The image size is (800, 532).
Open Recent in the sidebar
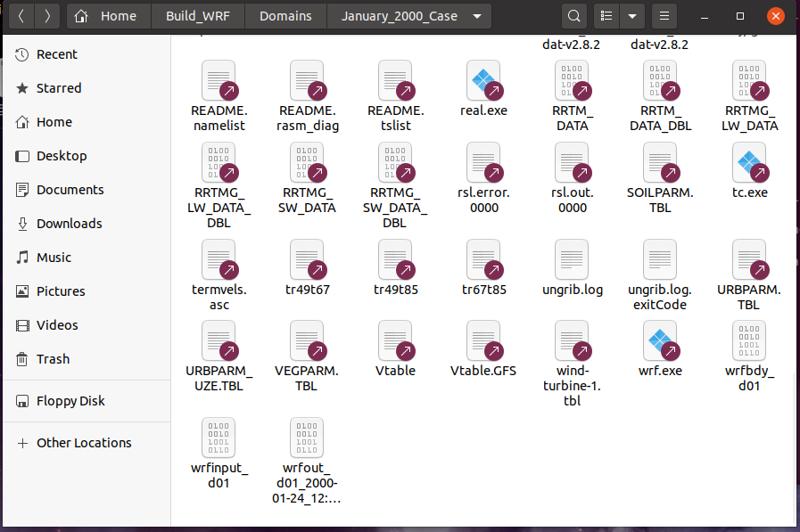click(87, 54)
